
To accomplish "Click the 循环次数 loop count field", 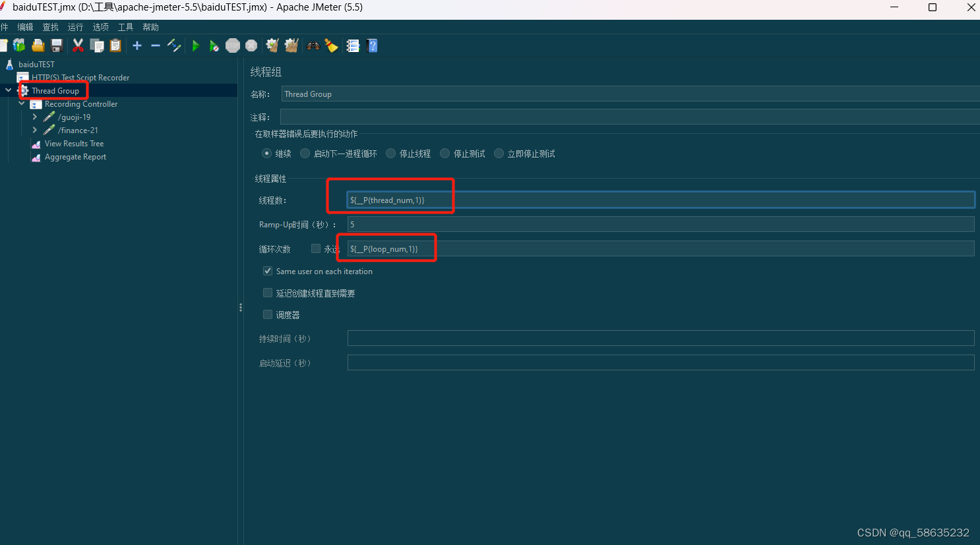I will [661, 248].
